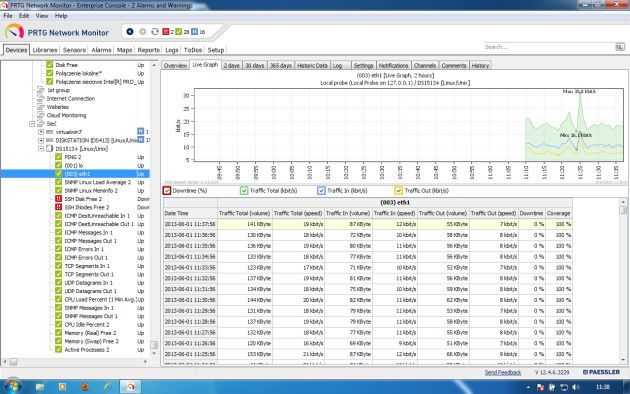Screen dimensions: 630x394
Task: Click volume icon in system tray
Action: coord(576,387)
